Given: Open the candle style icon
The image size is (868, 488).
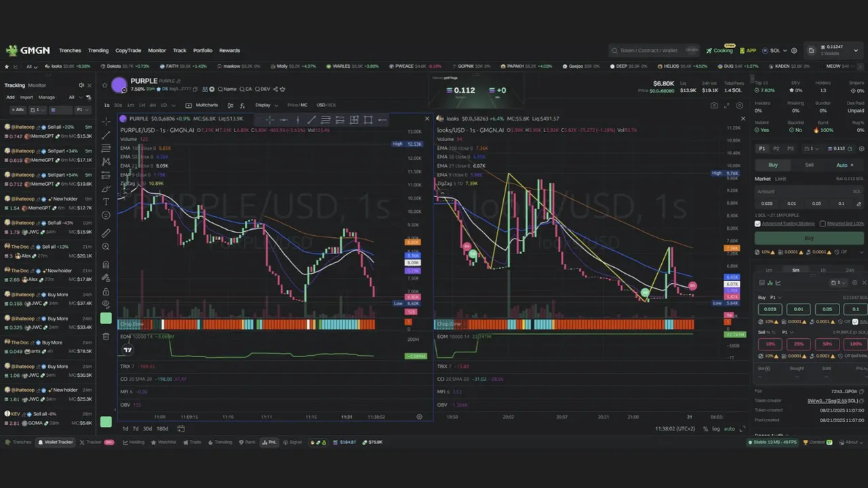Looking at the screenshot, I should point(231,105).
